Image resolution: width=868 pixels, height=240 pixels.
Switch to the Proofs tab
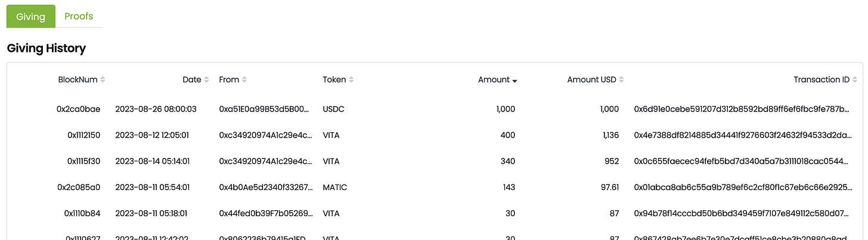(79, 16)
